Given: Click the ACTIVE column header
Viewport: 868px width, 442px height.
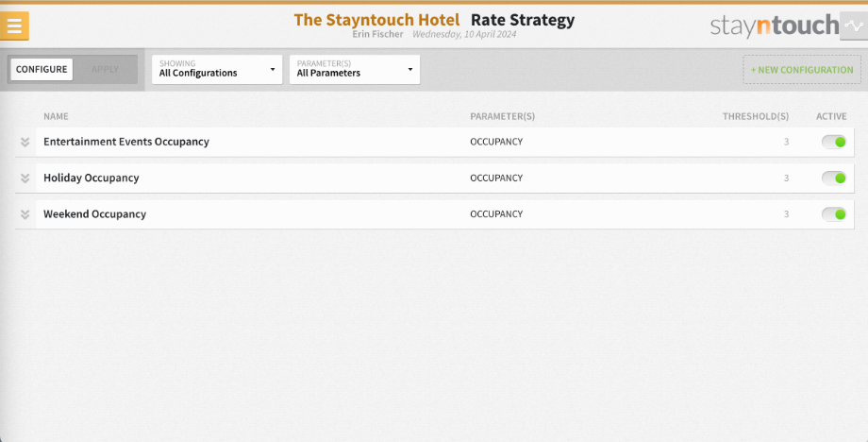Looking at the screenshot, I should coord(831,116).
